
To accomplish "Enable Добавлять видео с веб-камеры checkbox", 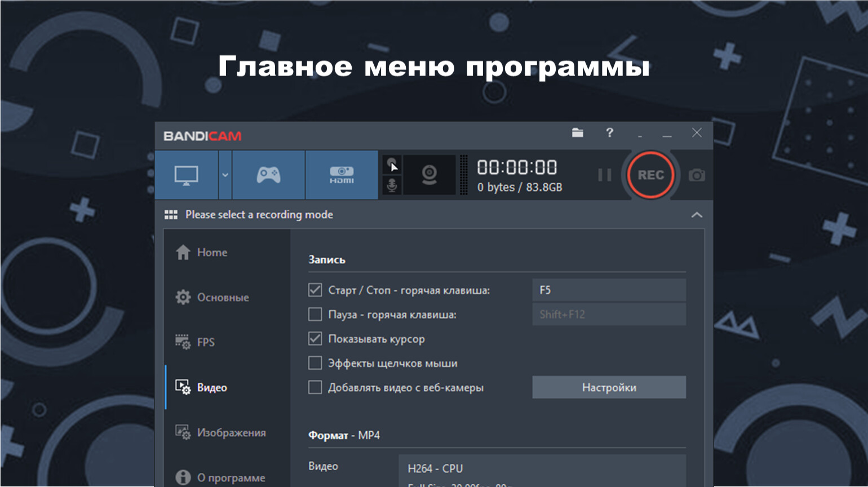I will click(x=315, y=387).
